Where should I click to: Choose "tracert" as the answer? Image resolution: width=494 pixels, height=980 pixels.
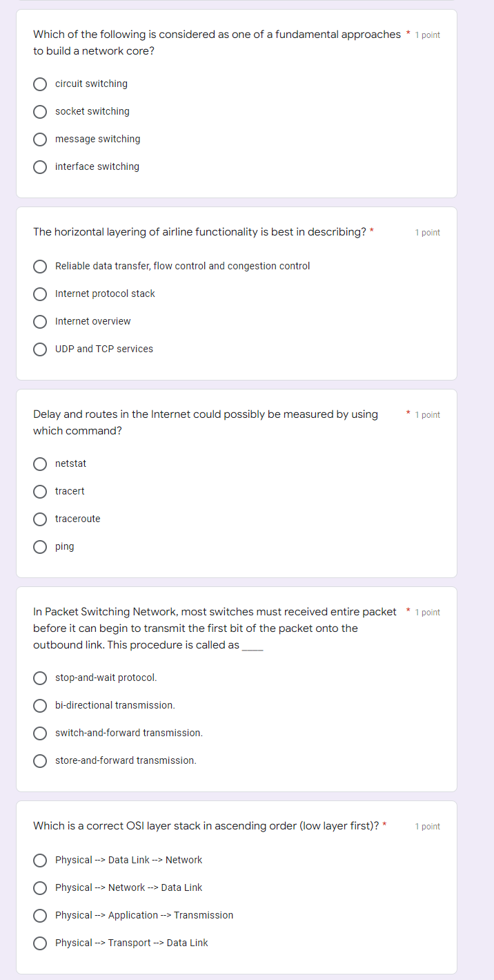41,491
